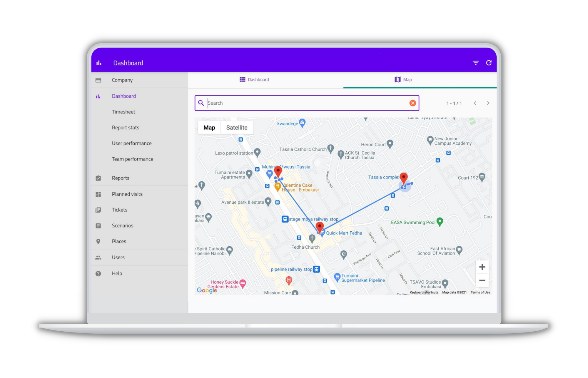Click the Keyboard shortcuts link on map

[x=424, y=292]
